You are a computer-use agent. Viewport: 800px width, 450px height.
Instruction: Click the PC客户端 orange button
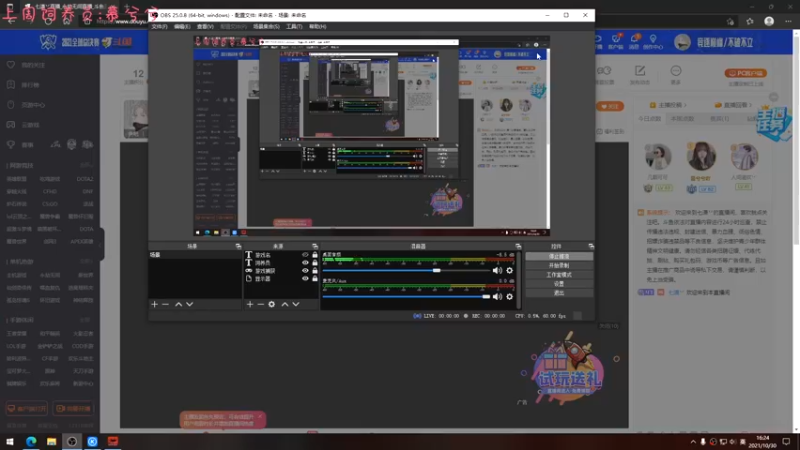point(745,73)
